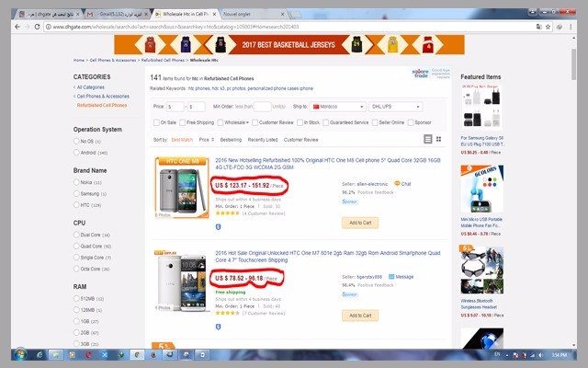
Task: Open the Windows Start menu
Action: (17, 355)
